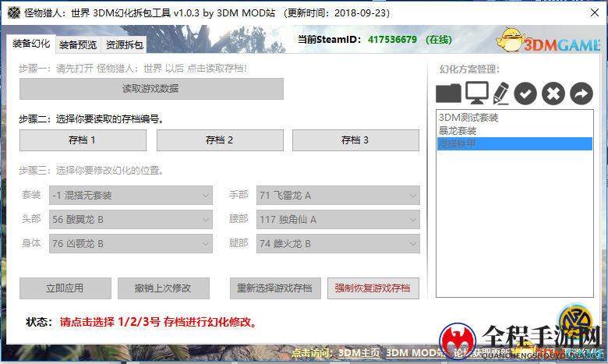
Task: Switch to the 装备幻化 tab
Action: pyautogui.click(x=31, y=44)
